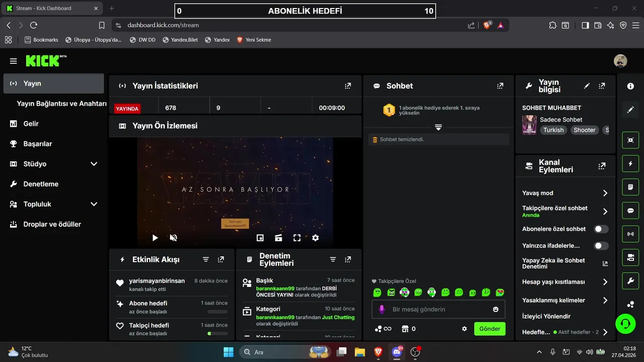Click the Sadece Sohbet category thumbnail

click(529, 125)
